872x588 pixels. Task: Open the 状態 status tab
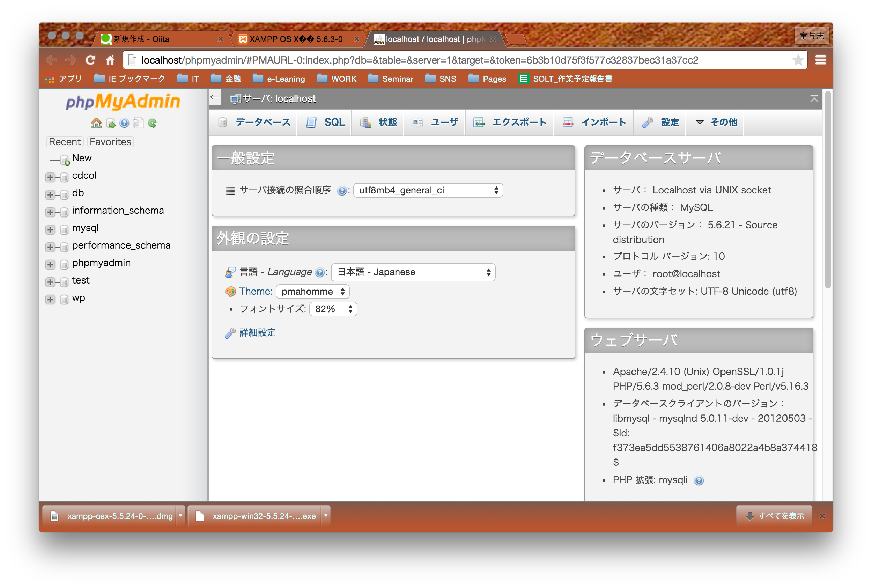[x=378, y=122]
